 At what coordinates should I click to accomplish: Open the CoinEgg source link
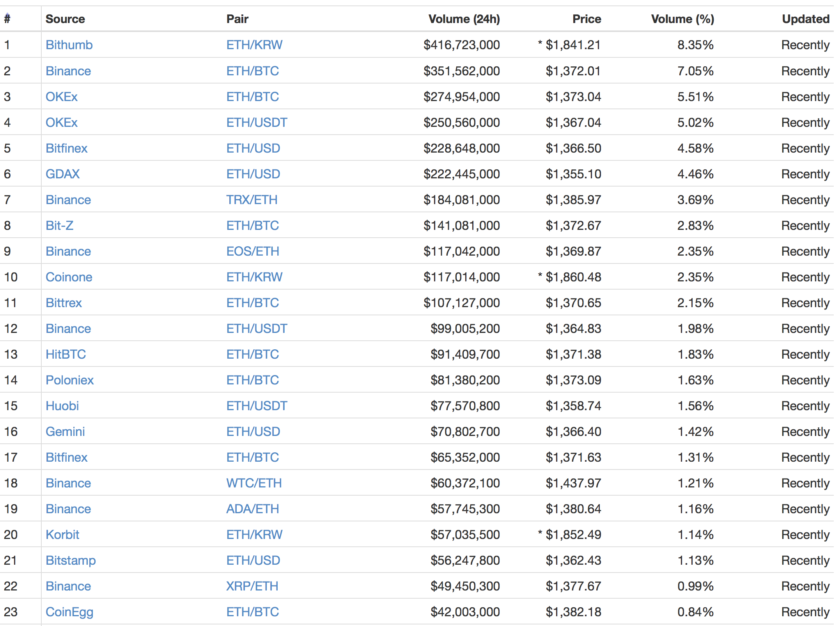pyautogui.click(x=69, y=612)
